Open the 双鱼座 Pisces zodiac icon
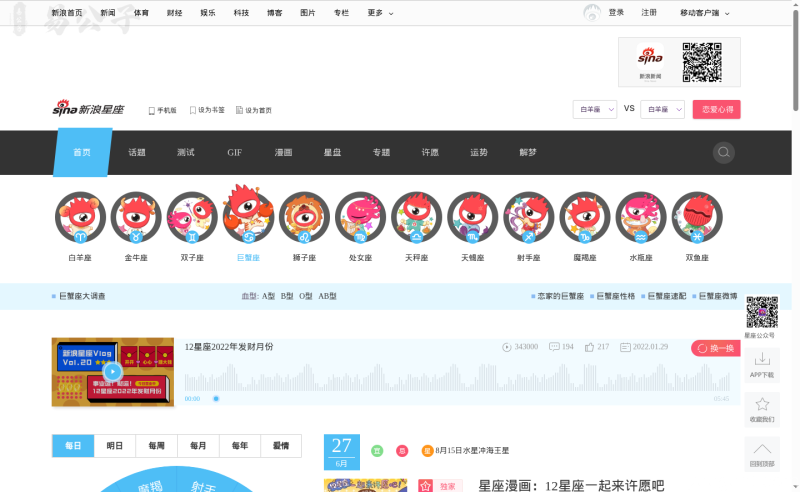The height and width of the screenshot is (492, 800). tap(697, 217)
